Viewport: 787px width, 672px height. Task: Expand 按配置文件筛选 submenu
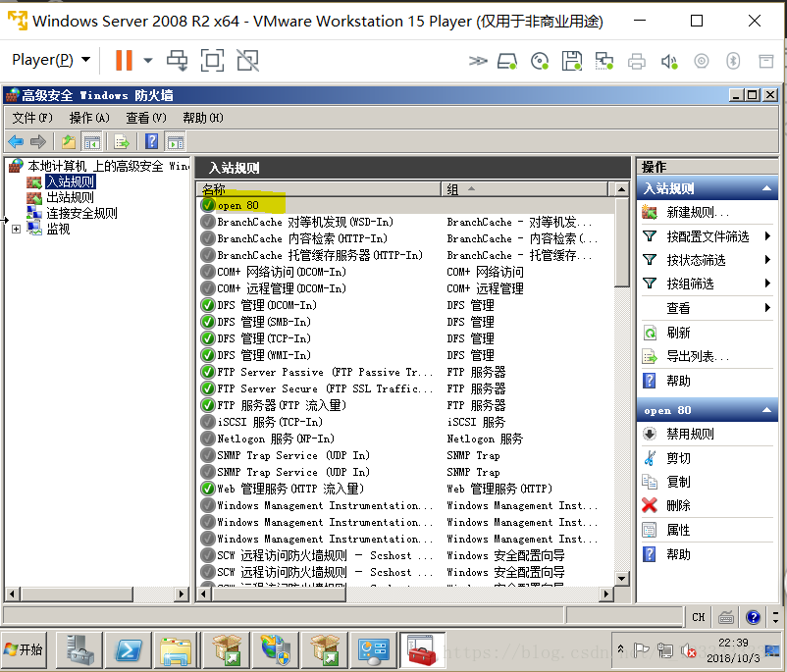708,236
